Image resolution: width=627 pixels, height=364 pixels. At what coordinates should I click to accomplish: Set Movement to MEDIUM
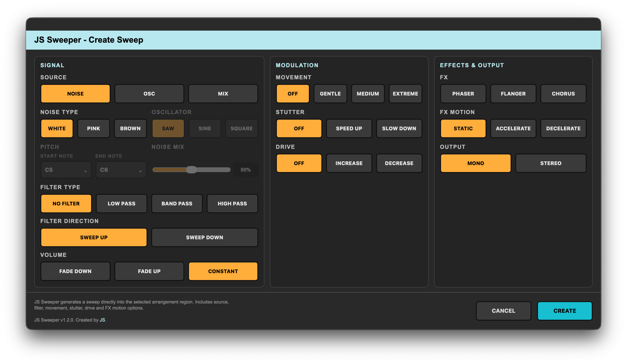(x=368, y=93)
